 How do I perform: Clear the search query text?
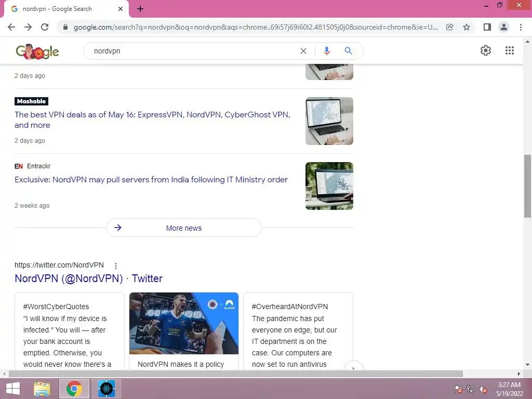pos(303,51)
